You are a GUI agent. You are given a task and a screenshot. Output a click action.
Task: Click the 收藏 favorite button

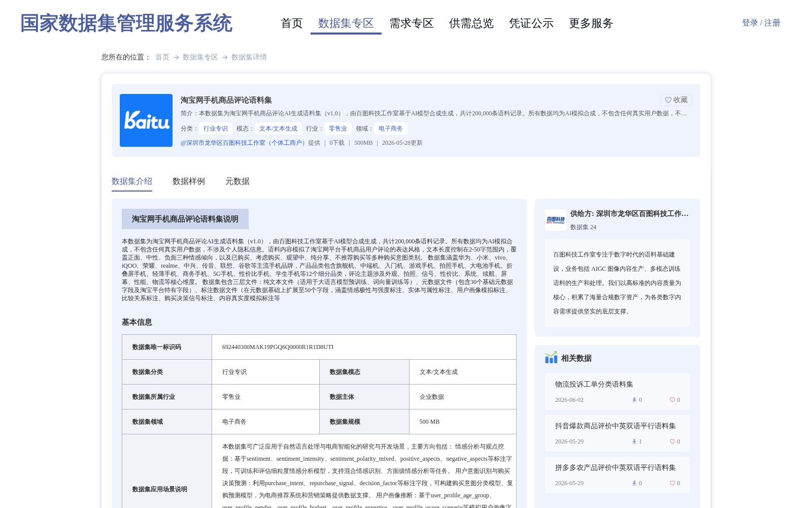[x=676, y=100]
